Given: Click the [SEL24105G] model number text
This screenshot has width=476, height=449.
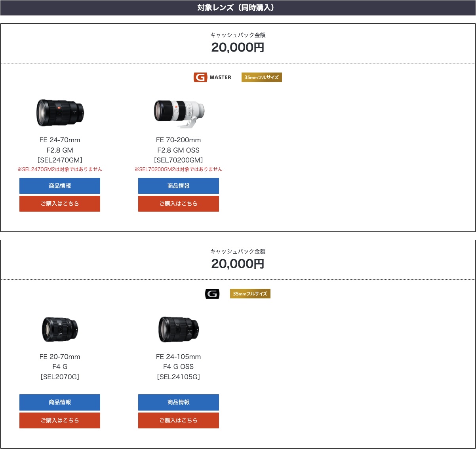Looking at the screenshot, I should pos(179,377).
